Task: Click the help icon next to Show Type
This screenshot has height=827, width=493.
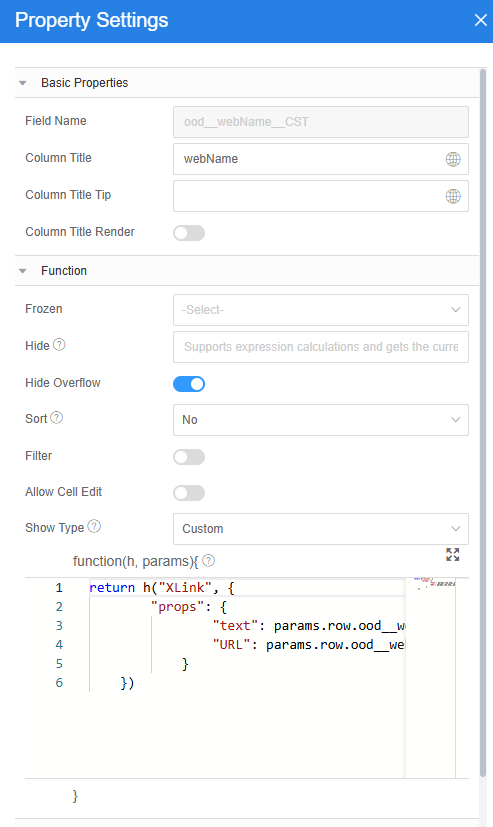Action: (94, 526)
